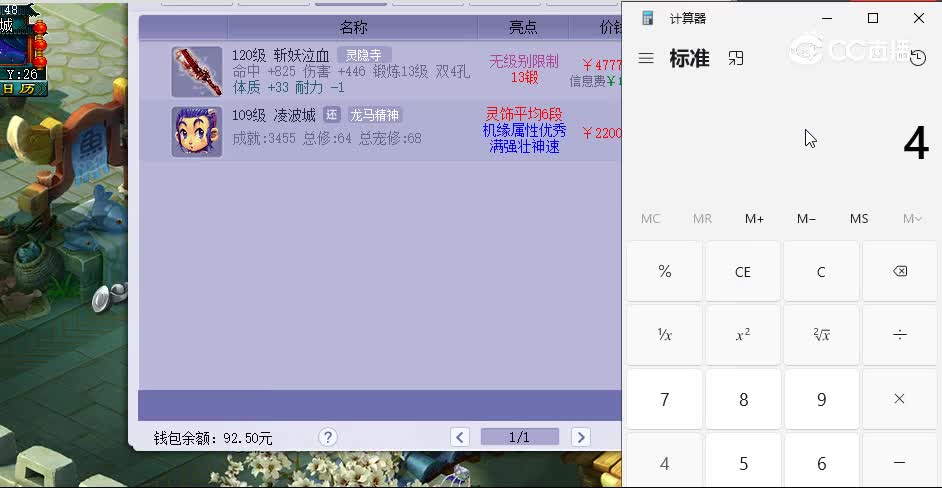Click the 13锻 highlight text
Screen dimensions: 942x488
(524, 78)
